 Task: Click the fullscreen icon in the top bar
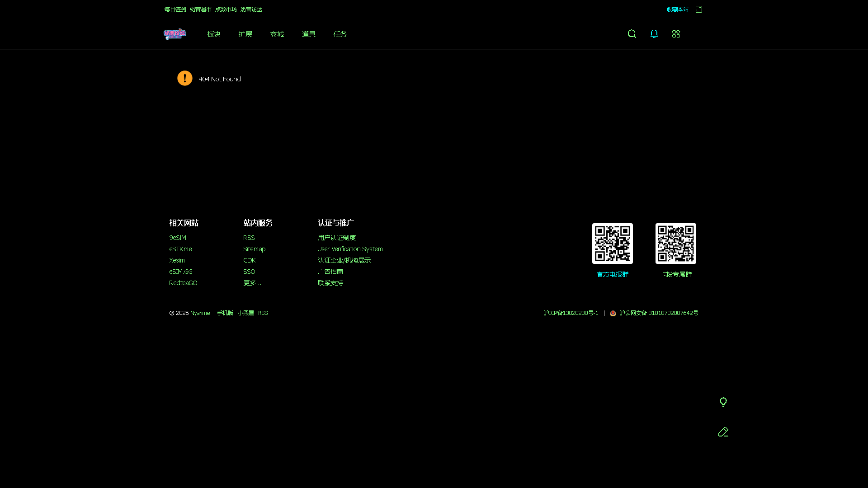coord(699,9)
